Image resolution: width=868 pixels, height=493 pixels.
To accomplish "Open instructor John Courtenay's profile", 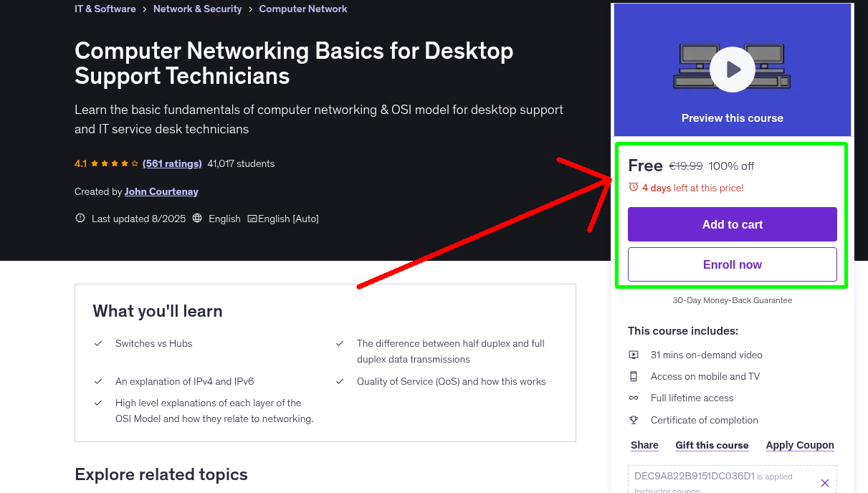I will 161,191.
